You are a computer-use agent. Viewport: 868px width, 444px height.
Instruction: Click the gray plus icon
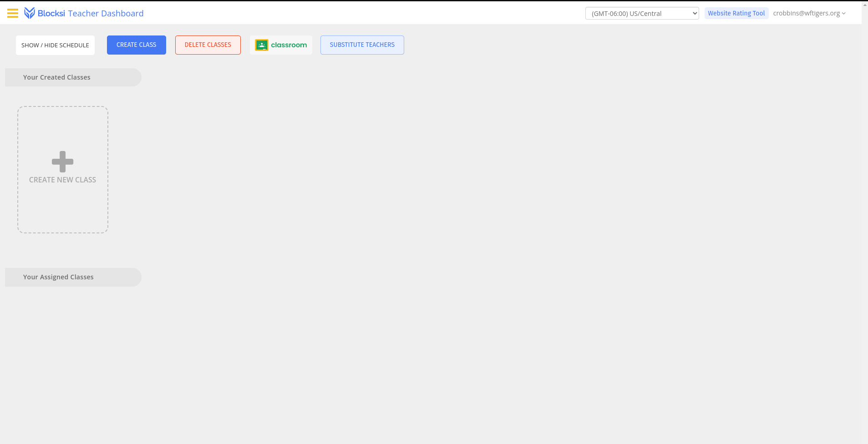tap(63, 161)
